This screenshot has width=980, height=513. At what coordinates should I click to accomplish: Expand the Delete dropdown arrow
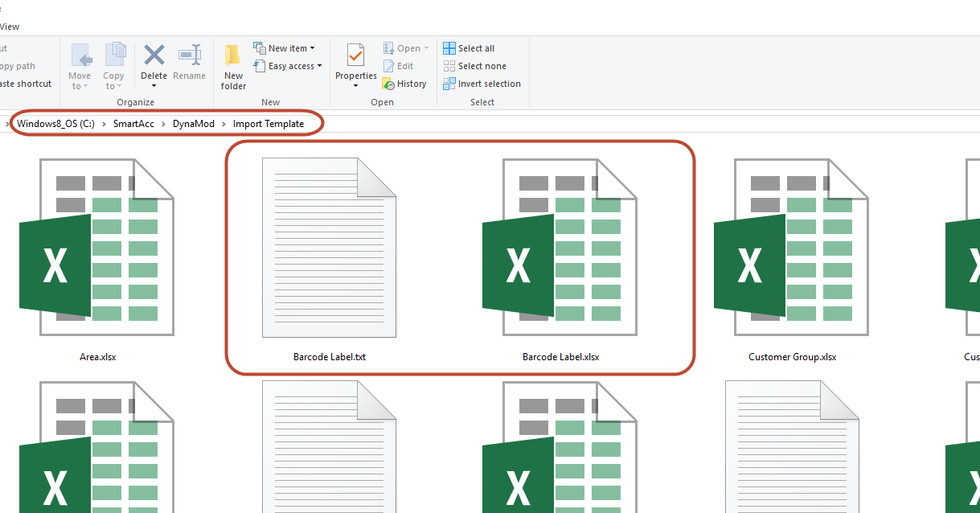click(x=154, y=86)
